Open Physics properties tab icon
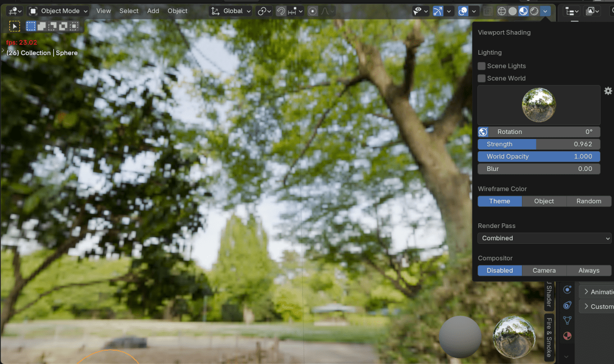 (x=567, y=290)
